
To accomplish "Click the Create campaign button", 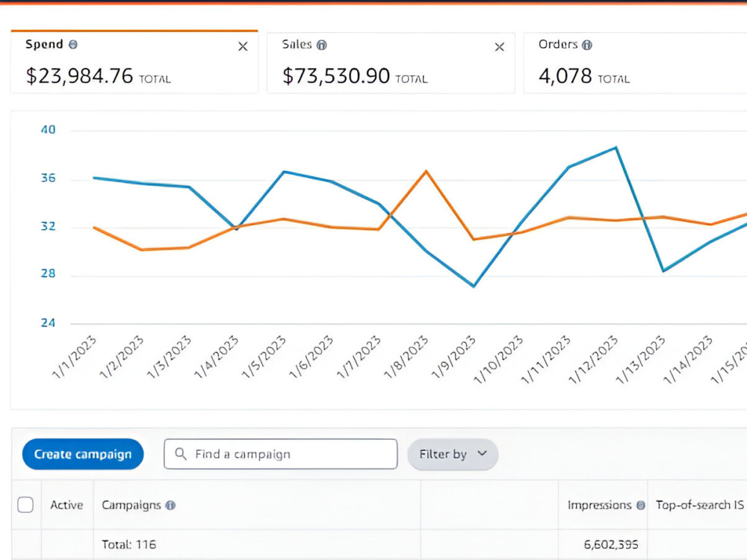I will pyautogui.click(x=83, y=454).
